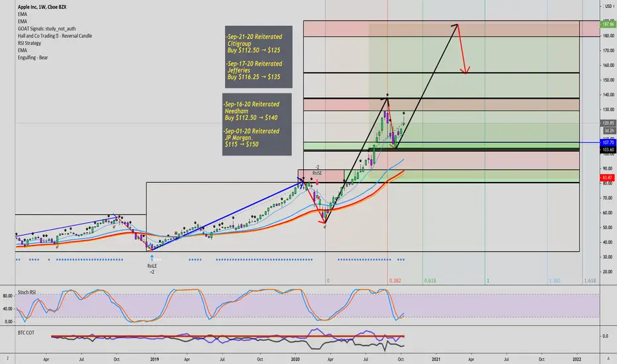Click the black 103.60 price label
Image resolution: width=617 pixels, height=364 pixels.
point(608,150)
